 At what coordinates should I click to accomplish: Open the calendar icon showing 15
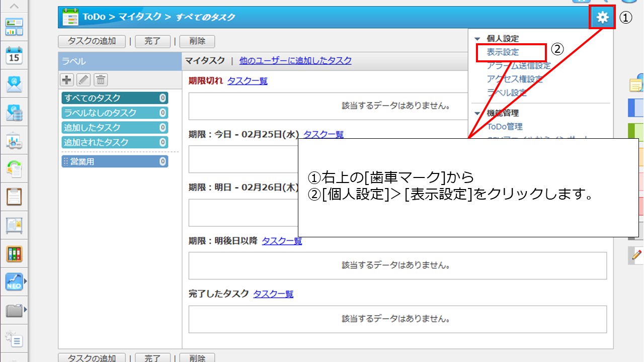14,55
